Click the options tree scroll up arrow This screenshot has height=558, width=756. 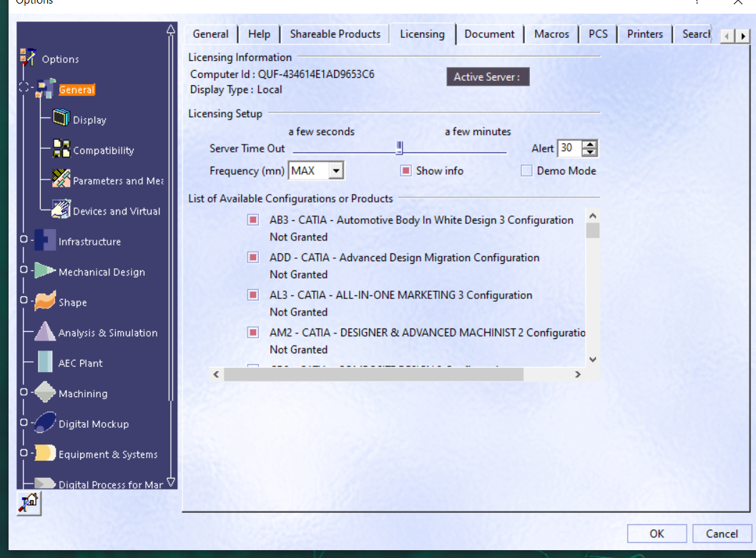pyautogui.click(x=171, y=29)
